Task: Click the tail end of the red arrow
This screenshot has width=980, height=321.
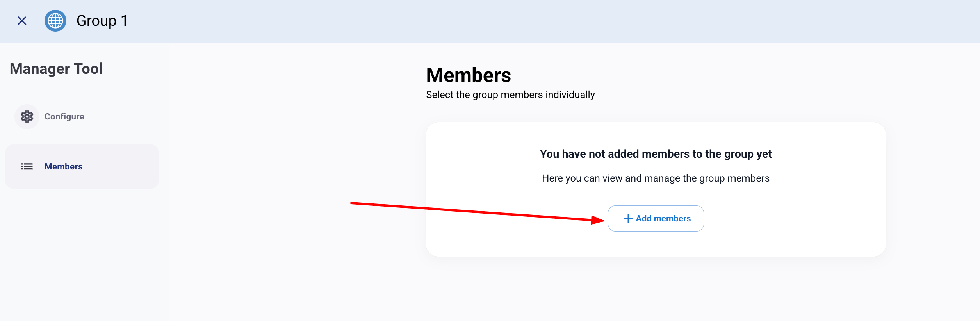Action: coord(353,203)
